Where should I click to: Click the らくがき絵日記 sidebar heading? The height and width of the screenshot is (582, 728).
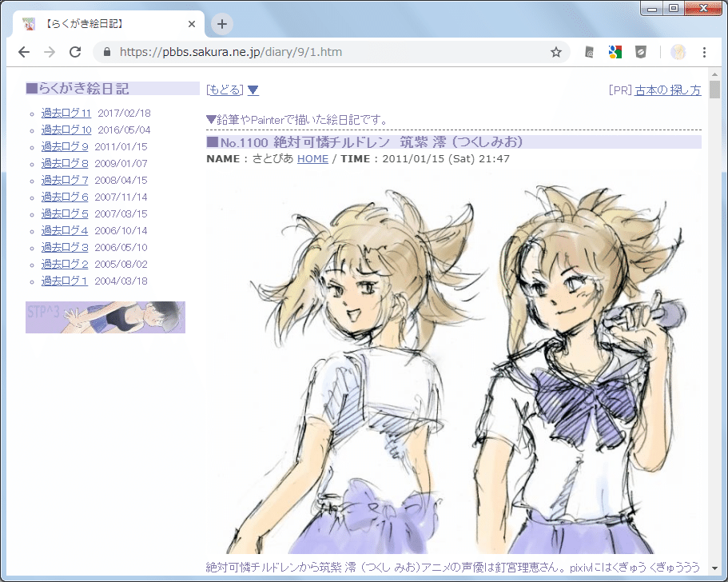[x=113, y=88]
